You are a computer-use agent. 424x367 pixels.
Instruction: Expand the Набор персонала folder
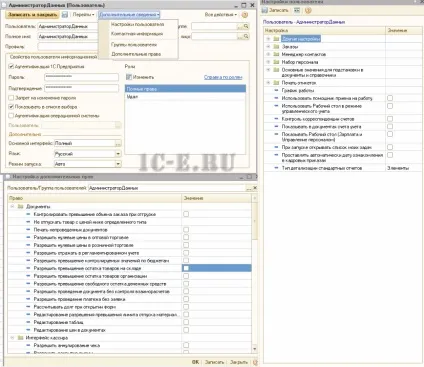coord(268,62)
